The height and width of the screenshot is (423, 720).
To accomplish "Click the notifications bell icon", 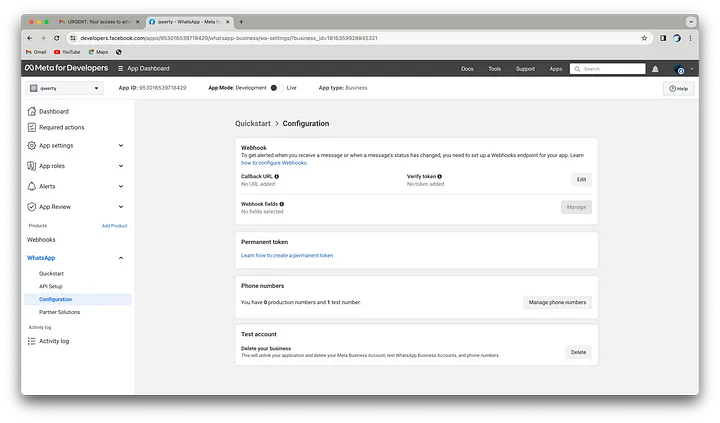I will 655,69.
